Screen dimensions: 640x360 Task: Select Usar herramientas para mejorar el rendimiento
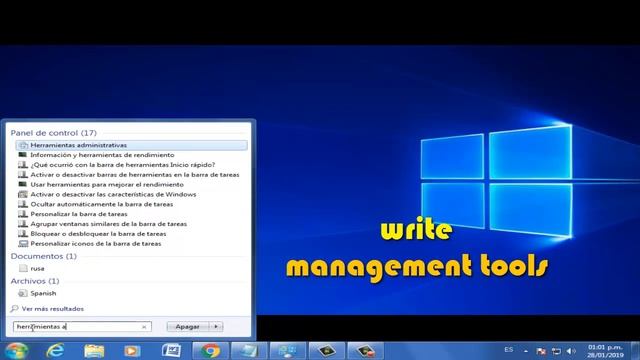107,184
